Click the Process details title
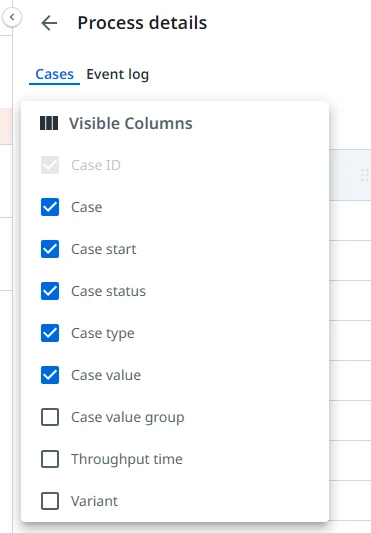371x533 pixels. (x=142, y=23)
